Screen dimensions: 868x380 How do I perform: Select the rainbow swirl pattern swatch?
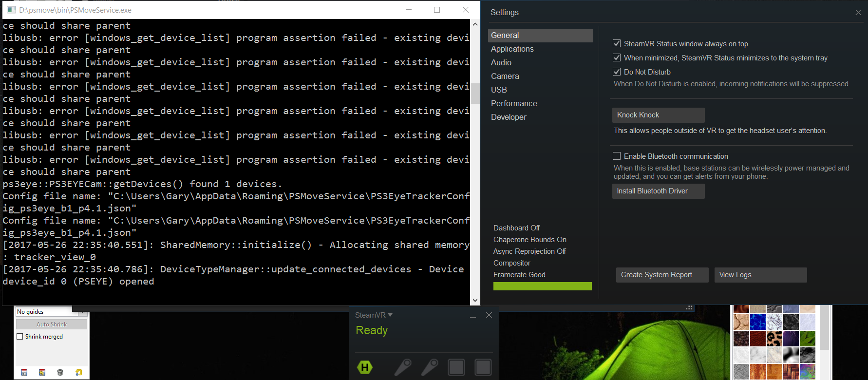pos(808,372)
